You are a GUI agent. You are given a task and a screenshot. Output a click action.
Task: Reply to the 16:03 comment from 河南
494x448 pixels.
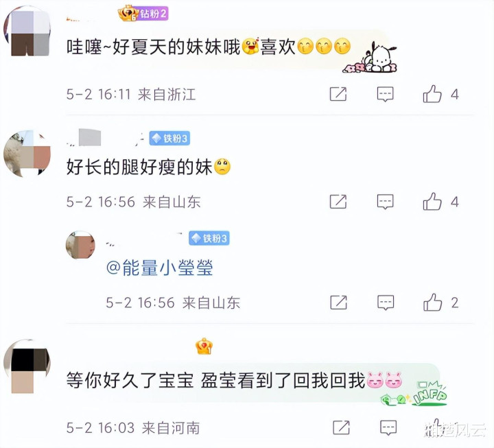[388, 427]
